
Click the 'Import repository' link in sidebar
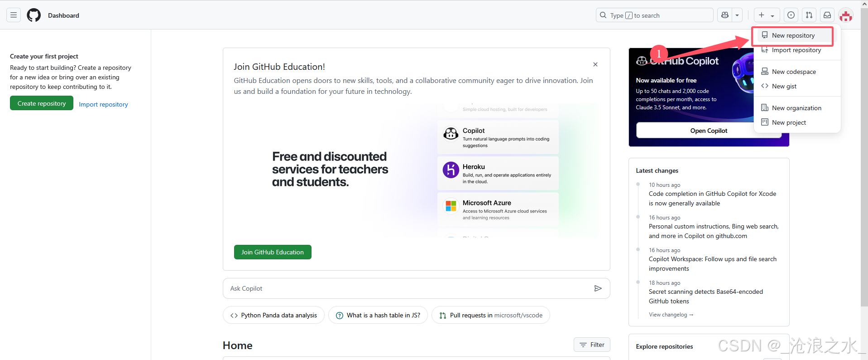coord(103,104)
